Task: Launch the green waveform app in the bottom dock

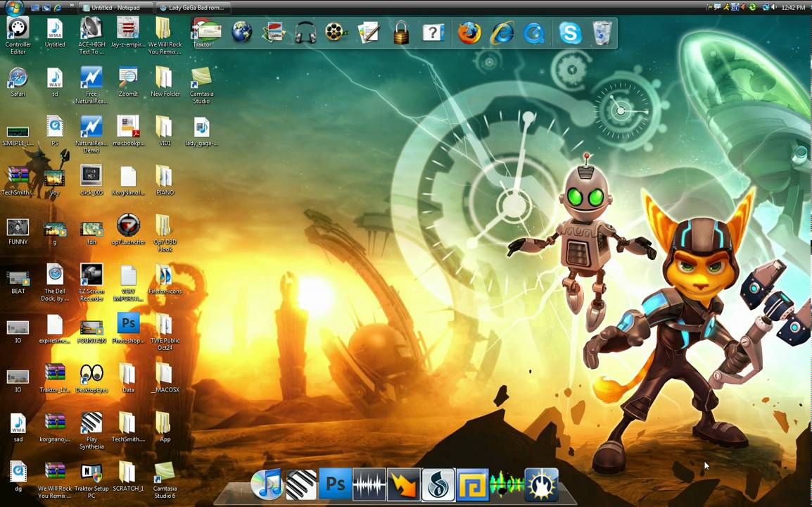Action: pyautogui.click(x=507, y=484)
